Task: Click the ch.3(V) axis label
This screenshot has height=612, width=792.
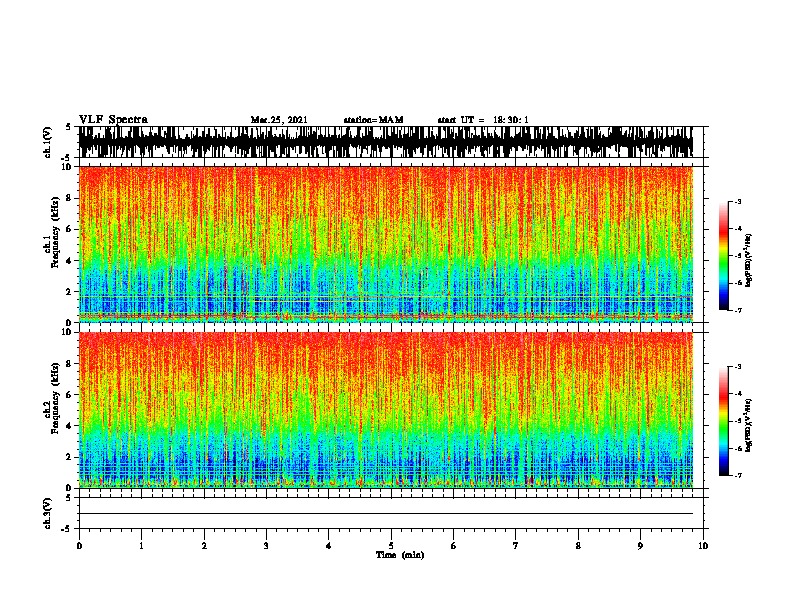Action: tap(48, 513)
